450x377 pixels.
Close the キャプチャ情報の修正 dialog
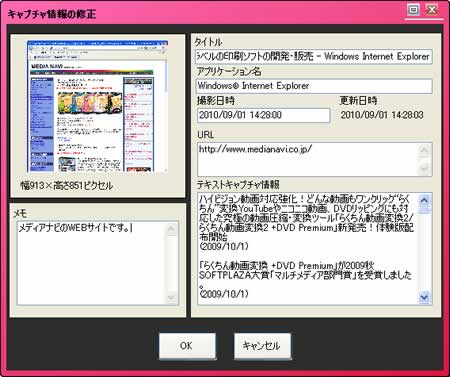tap(432, 10)
